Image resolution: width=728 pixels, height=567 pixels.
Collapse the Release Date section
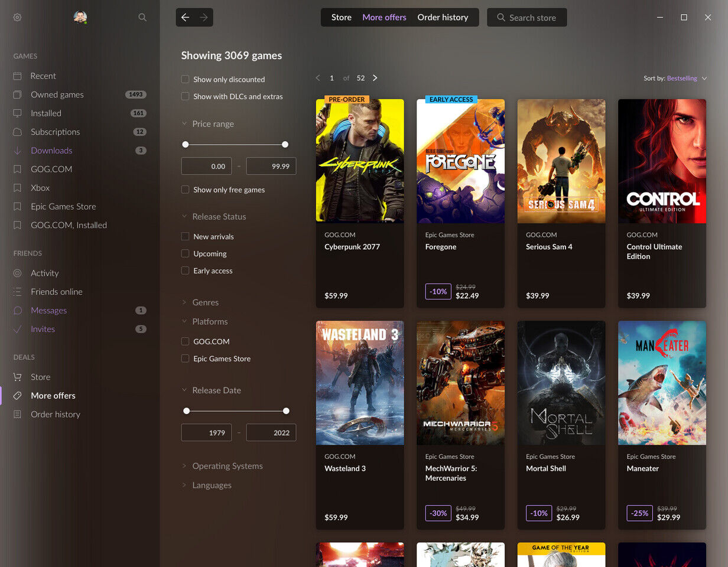(211, 390)
